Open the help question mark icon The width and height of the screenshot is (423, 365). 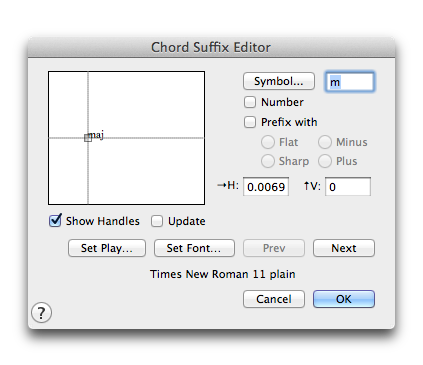point(41,313)
